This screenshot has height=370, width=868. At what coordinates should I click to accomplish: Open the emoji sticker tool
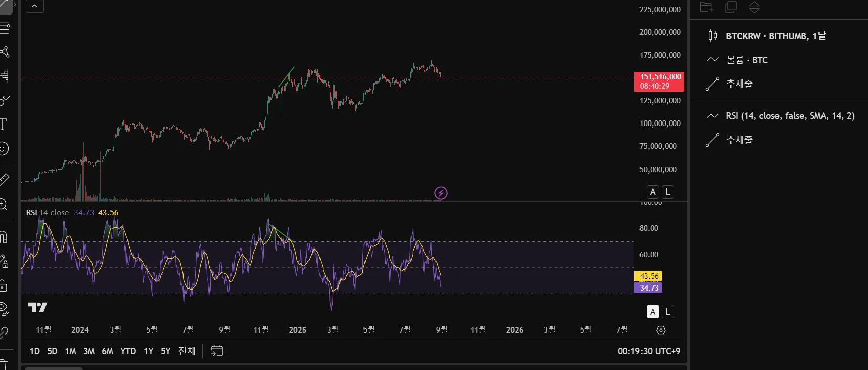click(4, 149)
